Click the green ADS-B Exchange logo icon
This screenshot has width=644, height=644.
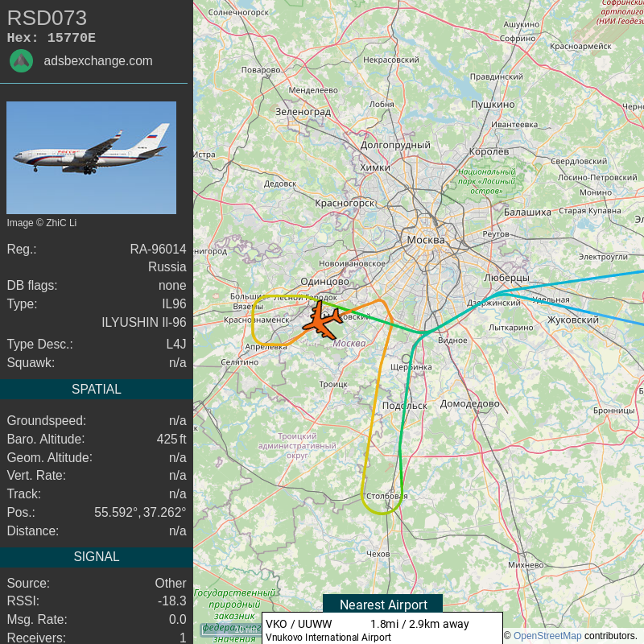point(22,61)
